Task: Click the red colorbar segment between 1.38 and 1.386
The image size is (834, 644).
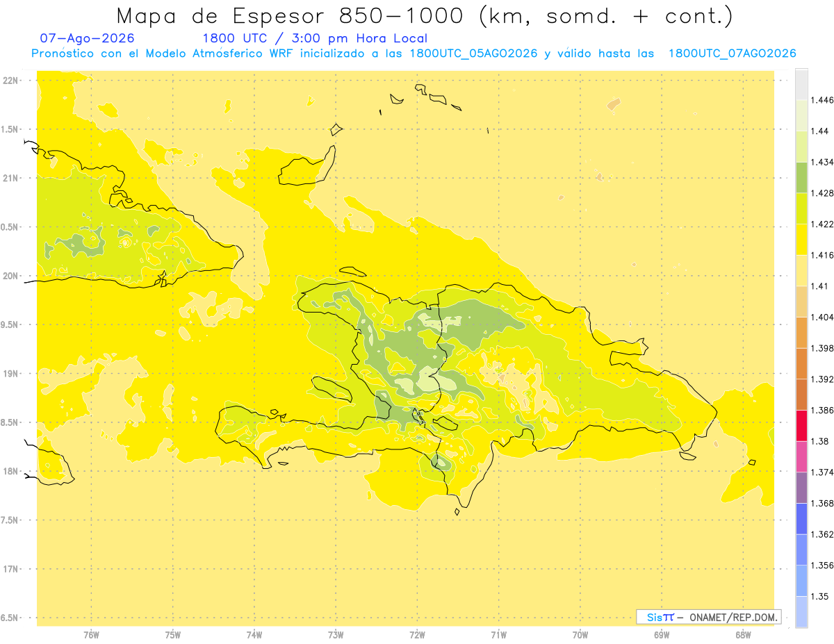Action: click(x=801, y=426)
